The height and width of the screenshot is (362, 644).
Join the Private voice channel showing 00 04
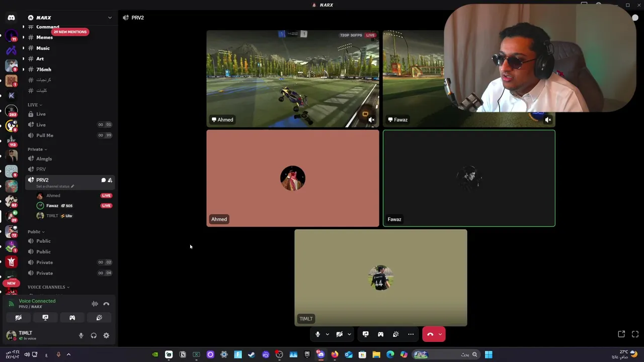tap(69, 273)
